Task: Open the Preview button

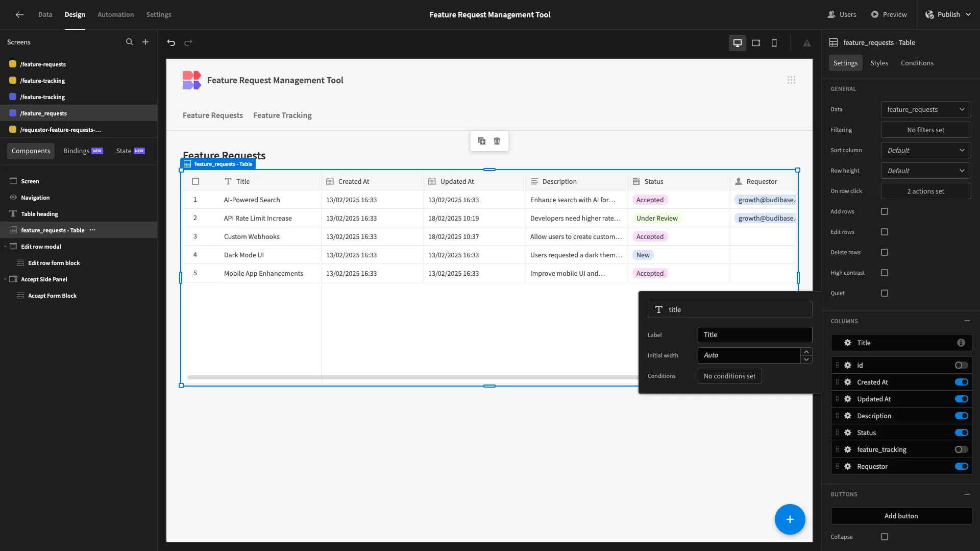Action: (x=889, y=14)
